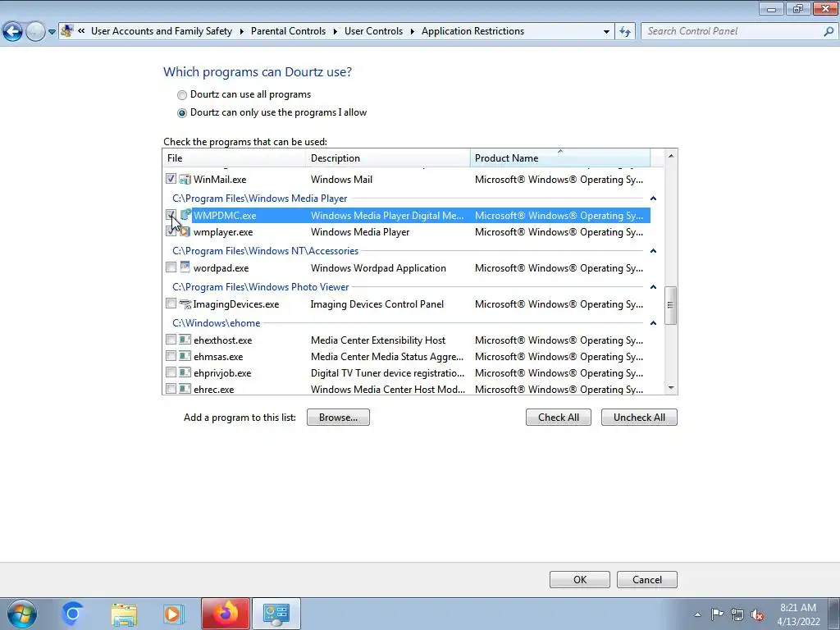840x630 pixels.
Task: Check the wordpad.exe checkbox
Action: click(x=171, y=267)
